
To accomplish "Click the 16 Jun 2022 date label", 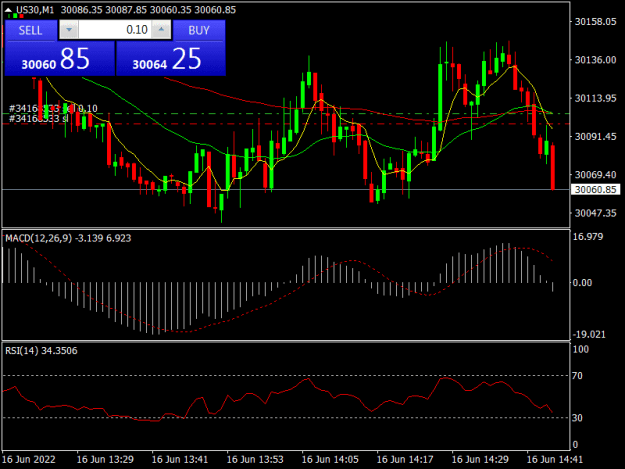I will pos(29,459).
